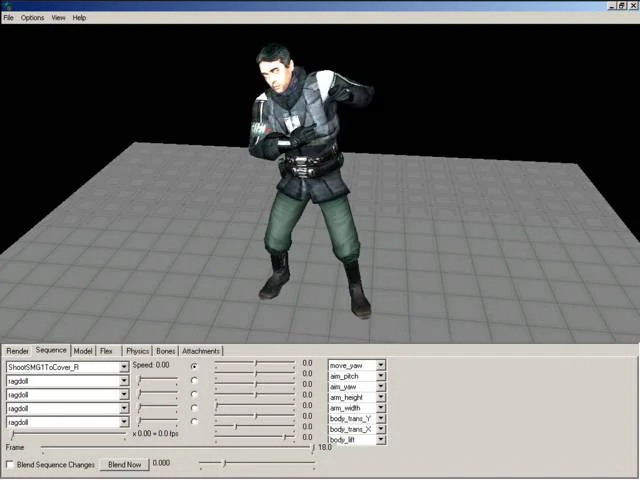The width and height of the screenshot is (640, 480).
Task: Click the Blend Now button
Action: click(124, 464)
